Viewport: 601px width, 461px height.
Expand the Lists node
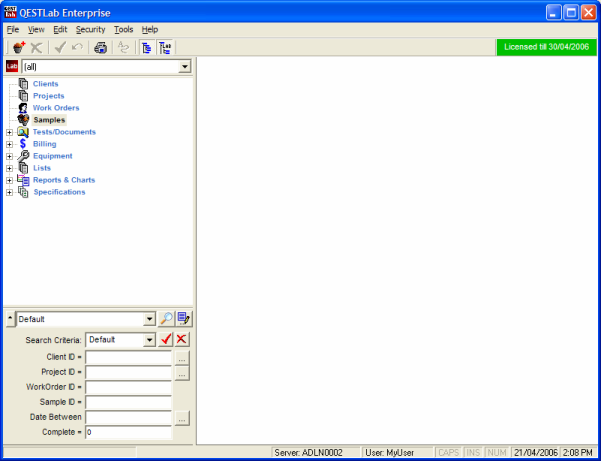pyautogui.click(x=10, y=168)
